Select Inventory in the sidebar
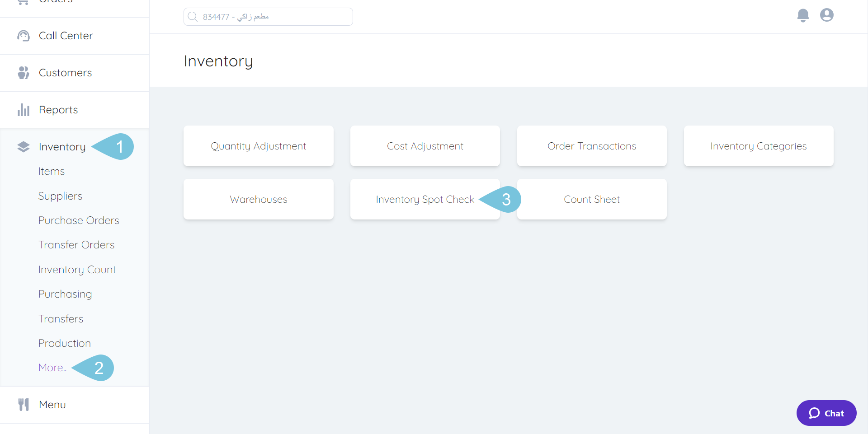The image size is (868, 434). tap(62, 147)
